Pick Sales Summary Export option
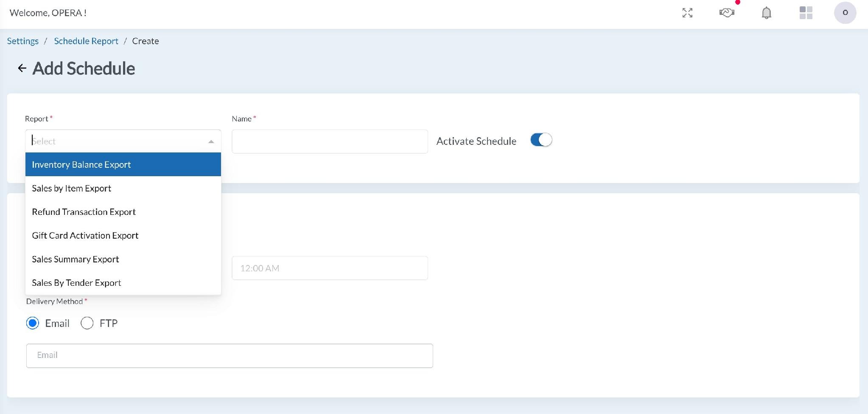The height and width of the screenshot is (414, 868). click(123, 259)
